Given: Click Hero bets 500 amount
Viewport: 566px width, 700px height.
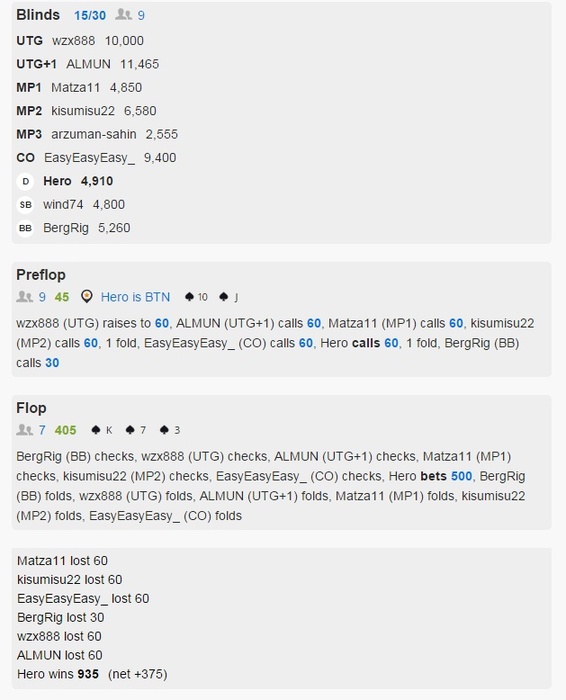Looking at the screenshot, I should 462,476.
